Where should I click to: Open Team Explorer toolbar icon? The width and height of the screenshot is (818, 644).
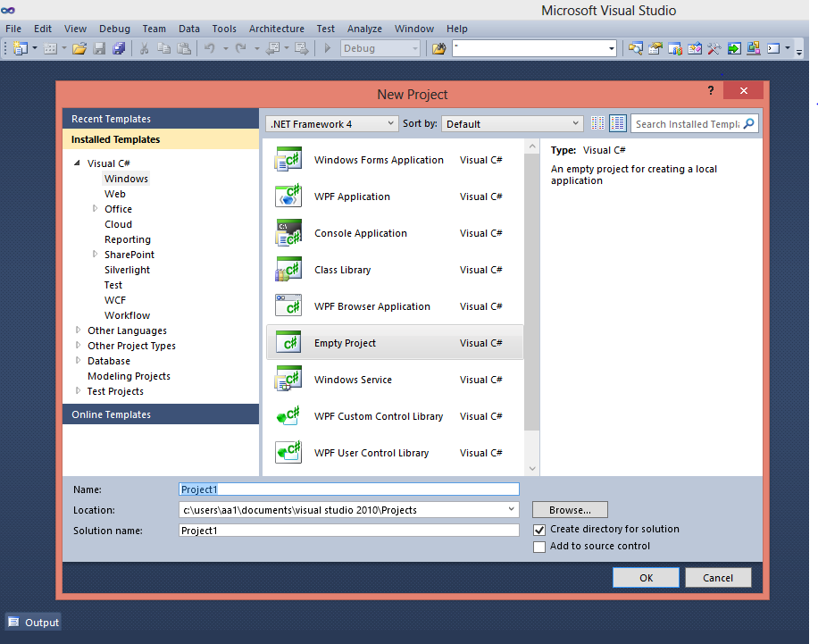(675, 48)
